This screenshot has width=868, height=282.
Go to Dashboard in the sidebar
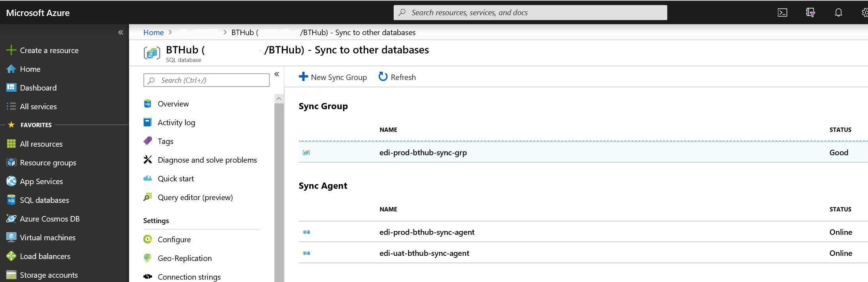(x=38, y=88)
